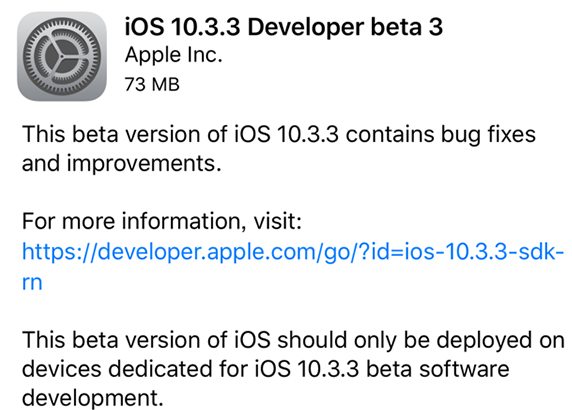This screenshot has width=572, height=410.
Task: Click 'This beta version of iOS' warning text
Action: point(146,340)
